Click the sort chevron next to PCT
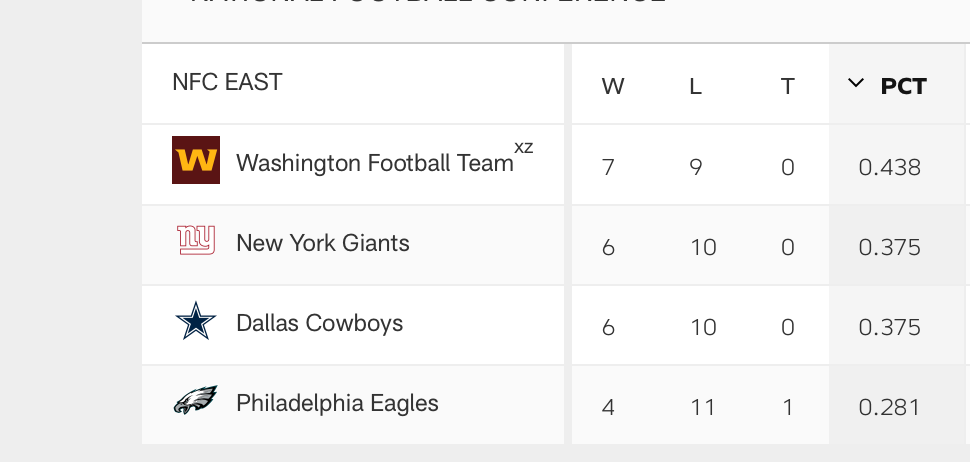Screen dimensions: 970x462 pos(856,83)
